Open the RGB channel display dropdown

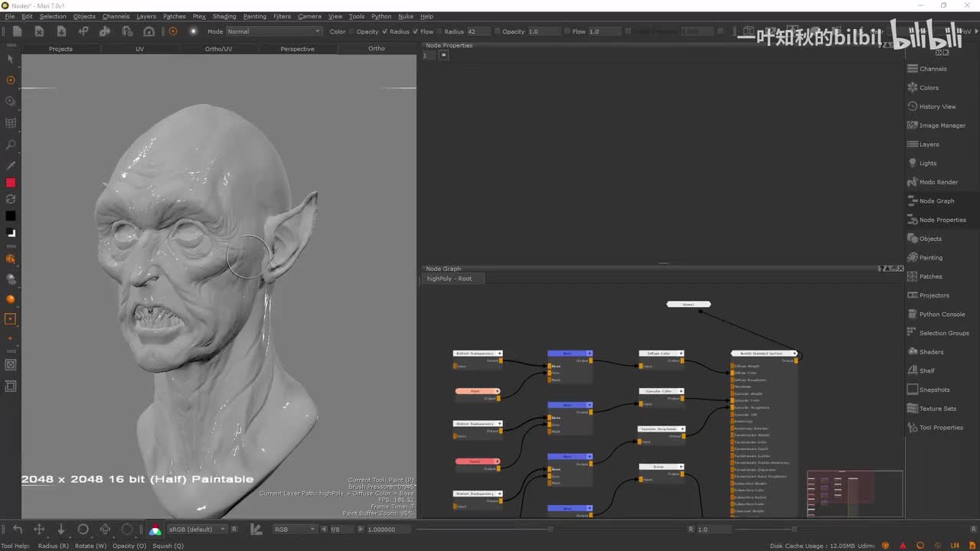click(295, 530)
